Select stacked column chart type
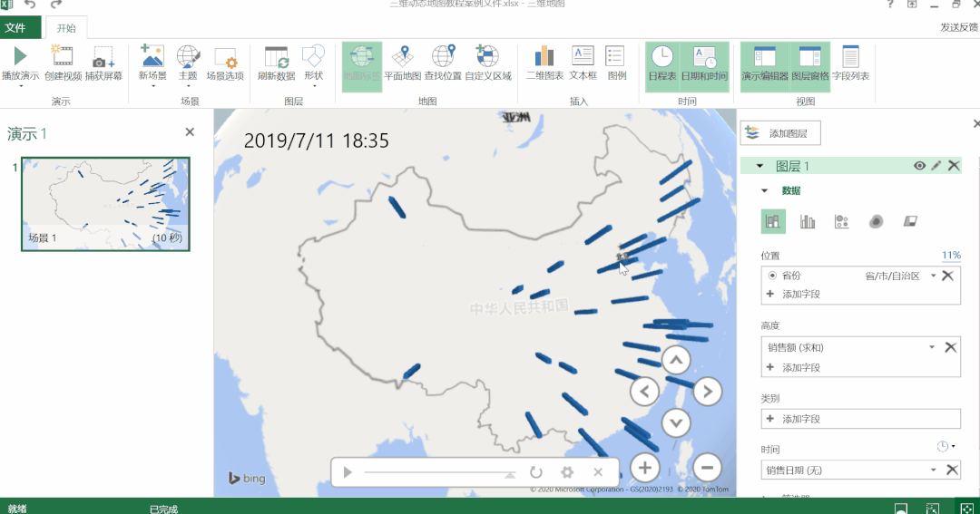 click(773, 221)
